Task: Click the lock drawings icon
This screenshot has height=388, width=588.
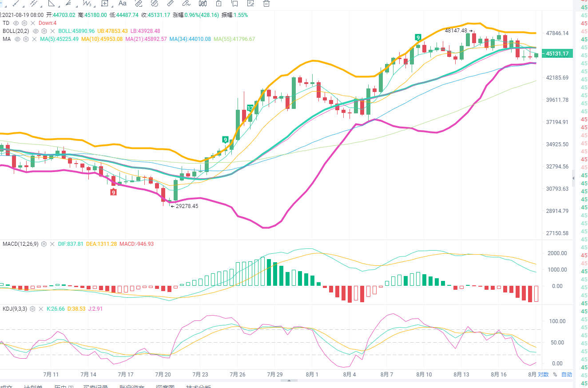Action: pyautogui.click(x=219, y=3)
